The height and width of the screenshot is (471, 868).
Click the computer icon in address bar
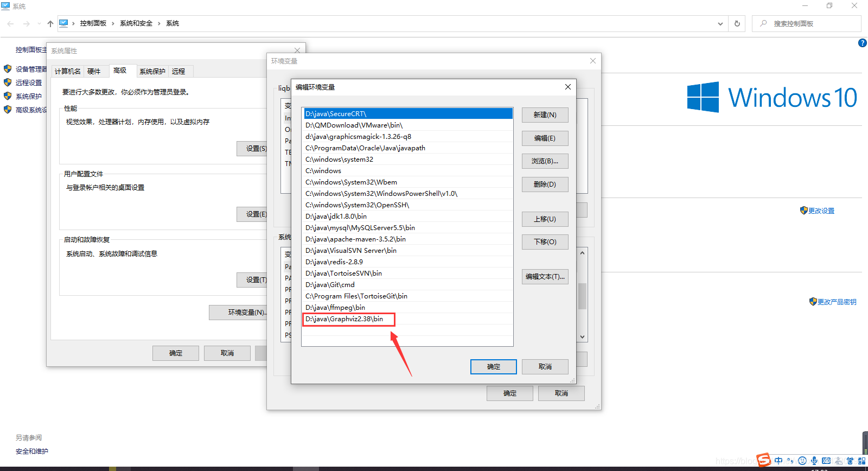[63, 23]
